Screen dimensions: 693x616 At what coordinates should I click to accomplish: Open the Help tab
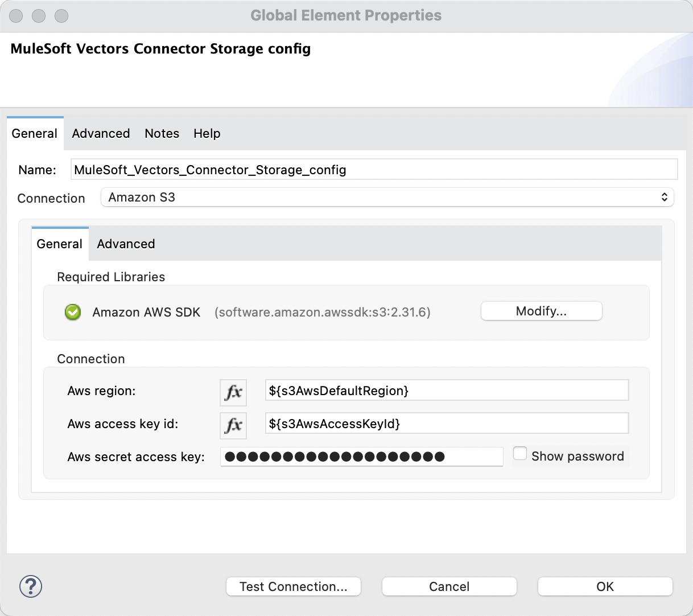click(207, 133)
